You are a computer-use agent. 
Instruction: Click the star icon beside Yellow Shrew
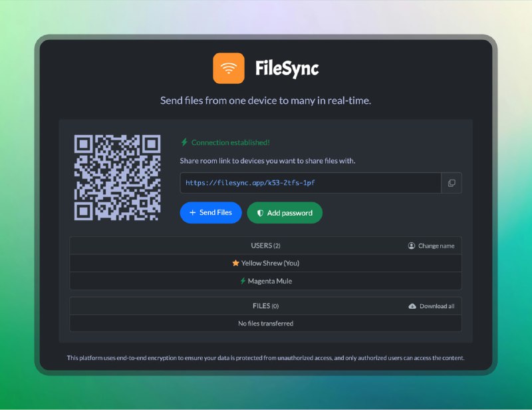tap(235, 264)
